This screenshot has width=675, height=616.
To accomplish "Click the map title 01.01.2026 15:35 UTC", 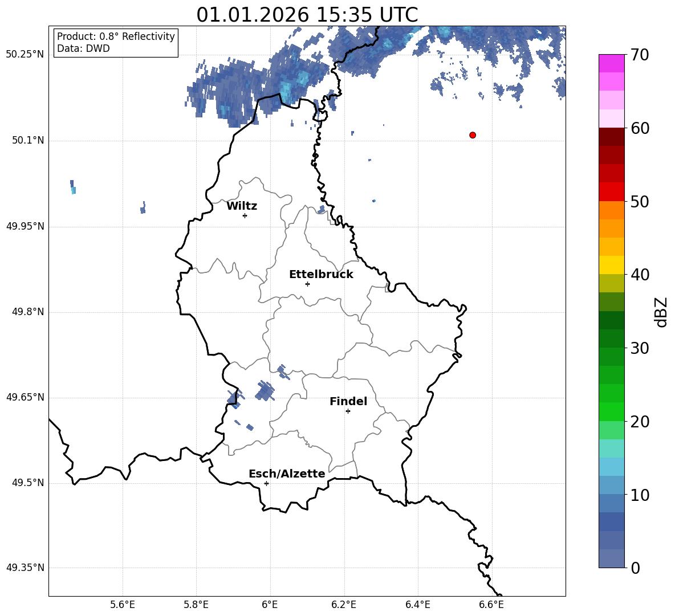I will coord(307,15).
